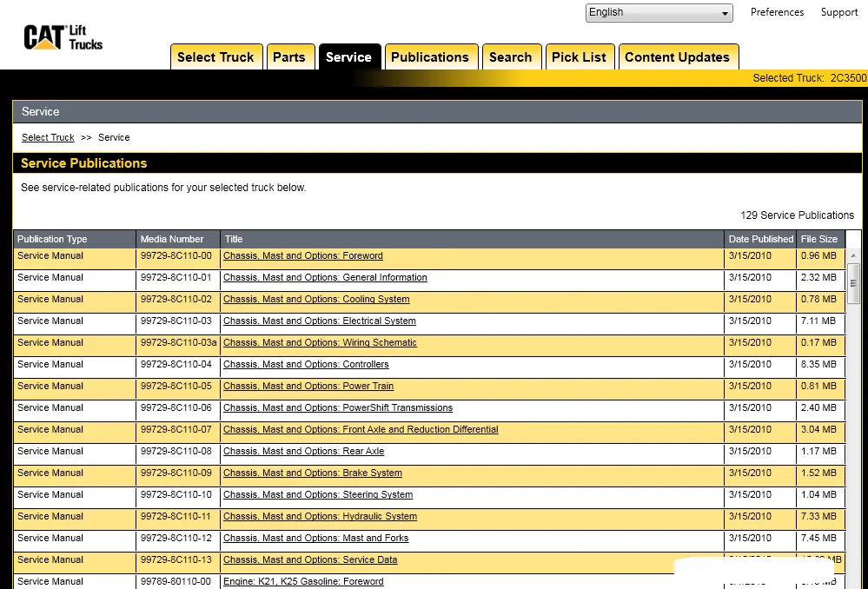Image resolution: width=868 pixels, height=589 pixels.
Task: Click file size 3.04 MB
Action: 818,429
